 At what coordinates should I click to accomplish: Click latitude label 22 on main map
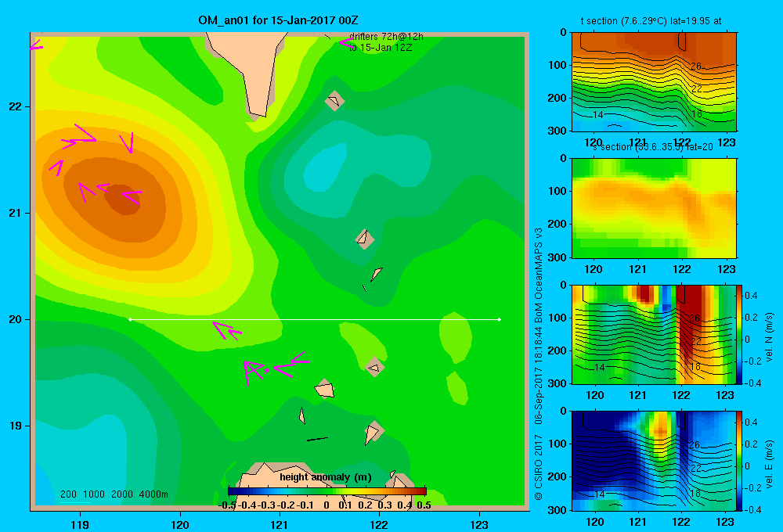coord(16,106)
